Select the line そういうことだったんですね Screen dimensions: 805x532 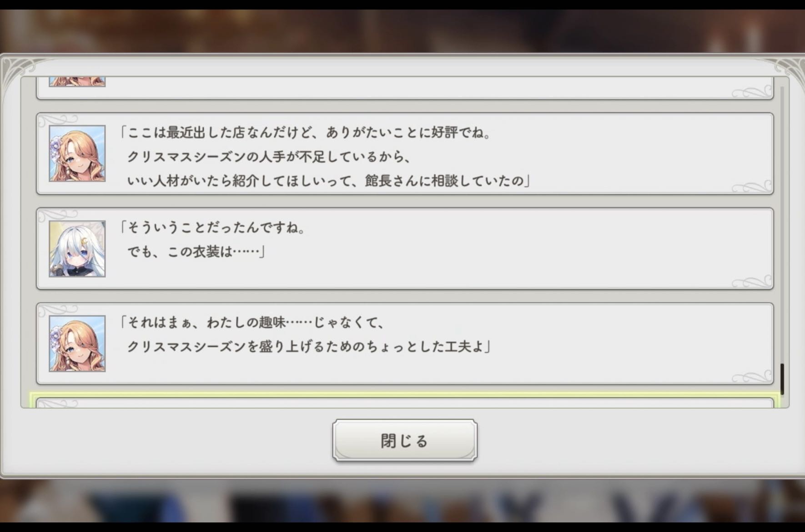click(x=213, y=227)
